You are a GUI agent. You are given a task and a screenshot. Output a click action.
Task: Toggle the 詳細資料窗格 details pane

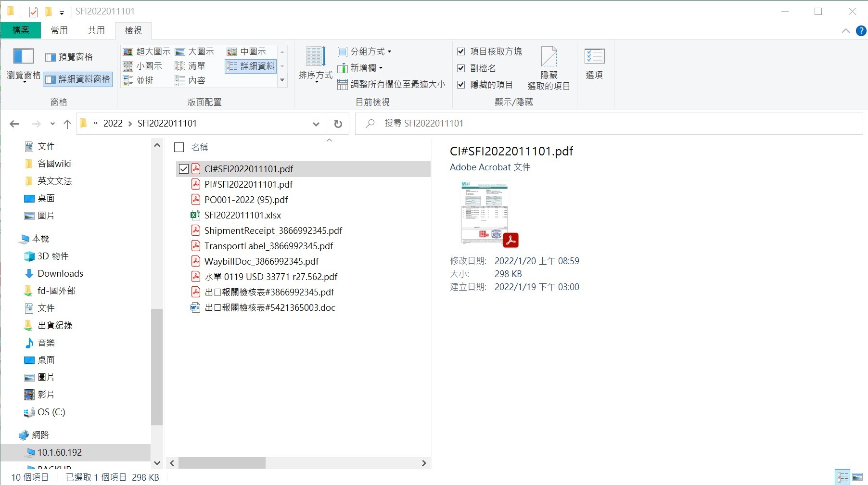coord(78,79)
